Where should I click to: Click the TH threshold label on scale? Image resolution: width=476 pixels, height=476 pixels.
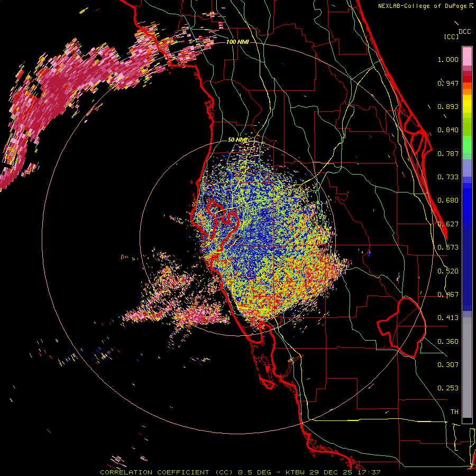click(x=454, y=412)
